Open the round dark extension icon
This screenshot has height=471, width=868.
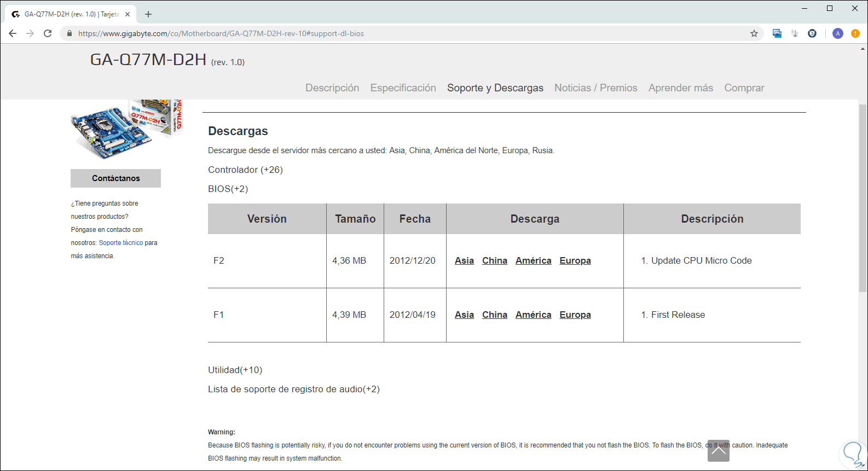coord(812,33)
